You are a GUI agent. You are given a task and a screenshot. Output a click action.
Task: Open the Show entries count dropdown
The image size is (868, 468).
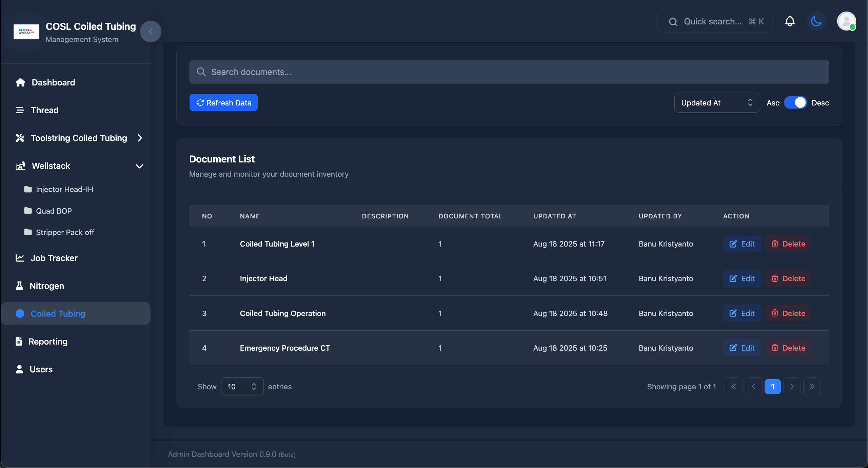[242, 387]
